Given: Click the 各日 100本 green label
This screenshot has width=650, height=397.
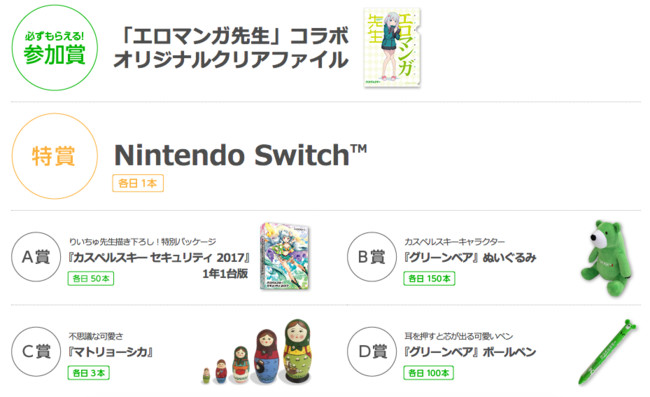Looking at the screenshot, I should pyautogui.click(x=429, y=373).
